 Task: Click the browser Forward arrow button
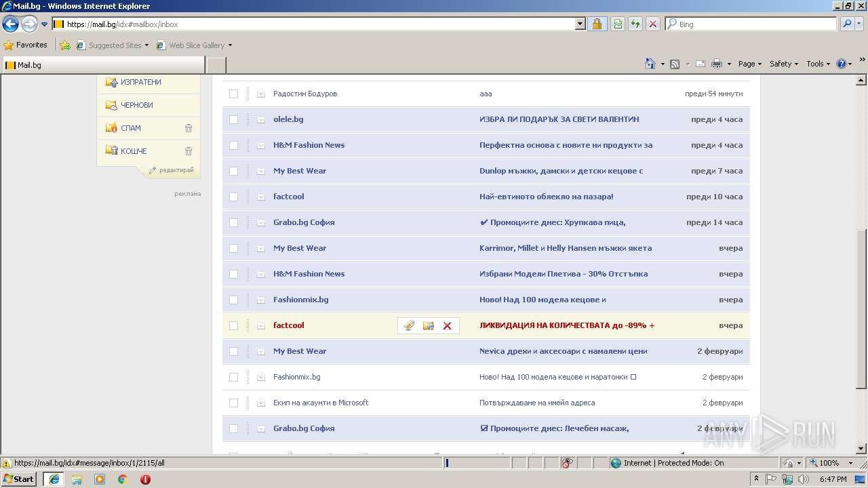pos(29,24)
